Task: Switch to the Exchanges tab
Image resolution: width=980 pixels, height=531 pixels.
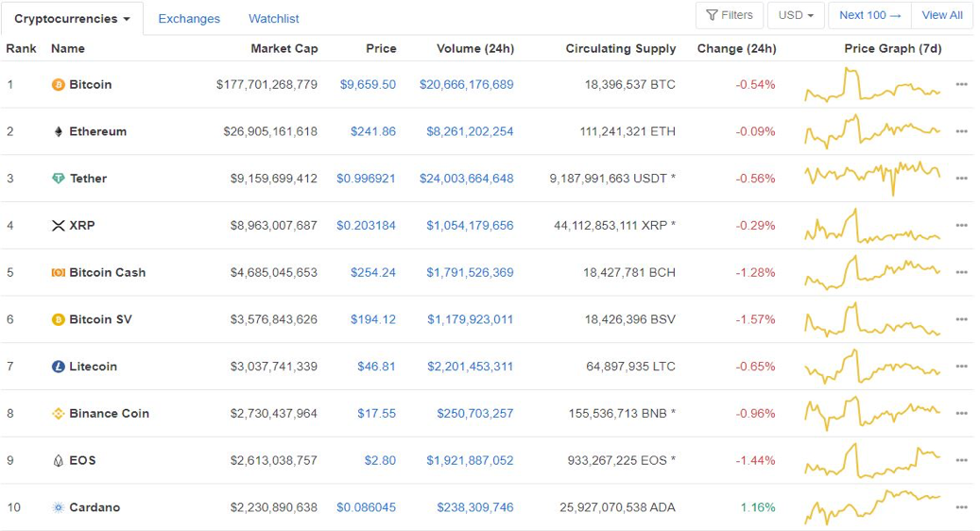Action: 189,19
